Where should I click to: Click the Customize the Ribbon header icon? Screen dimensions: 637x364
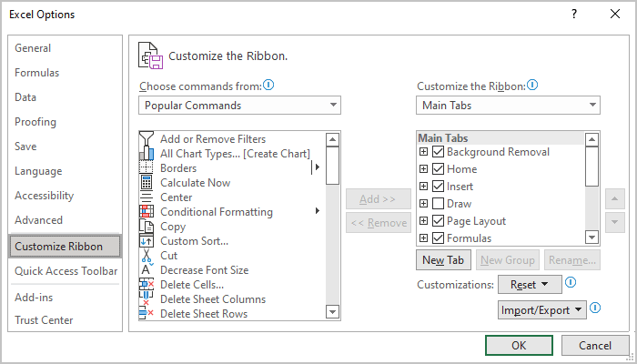click(x=151, y=55)
